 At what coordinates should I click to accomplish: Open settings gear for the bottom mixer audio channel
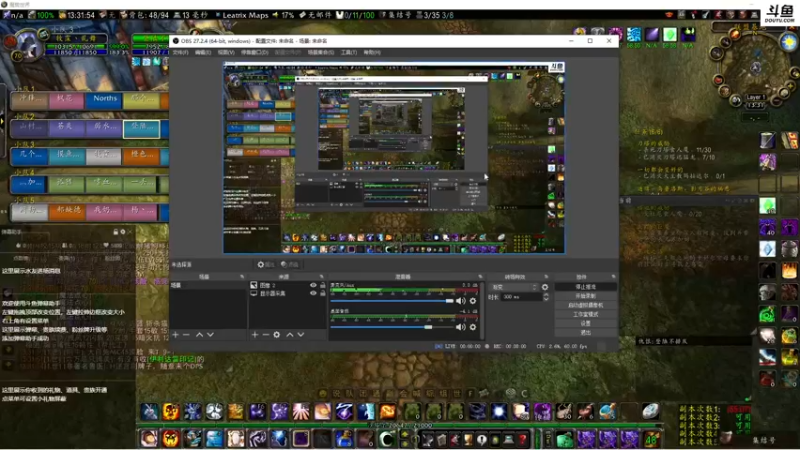pyautogui.click(x=473, y=327)
